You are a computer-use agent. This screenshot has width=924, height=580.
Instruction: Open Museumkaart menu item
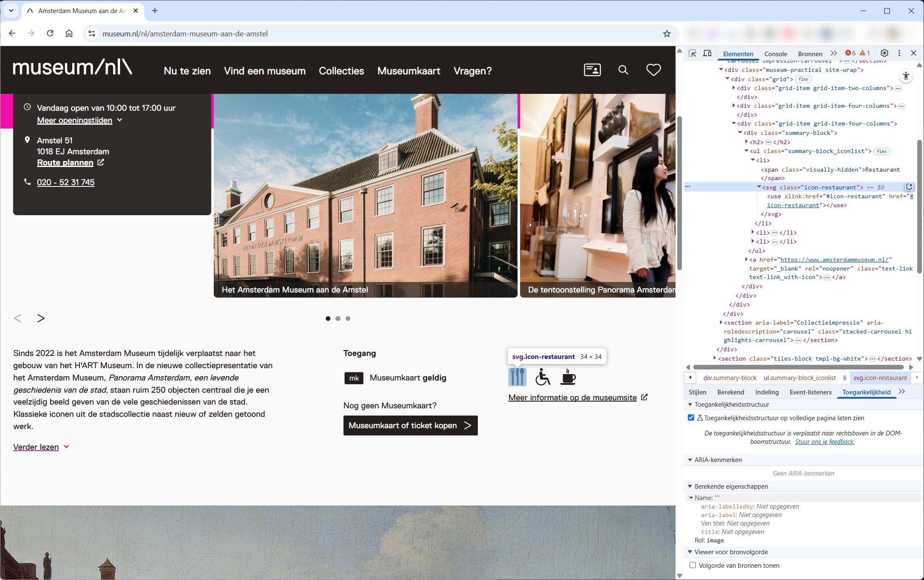[409, 71]
